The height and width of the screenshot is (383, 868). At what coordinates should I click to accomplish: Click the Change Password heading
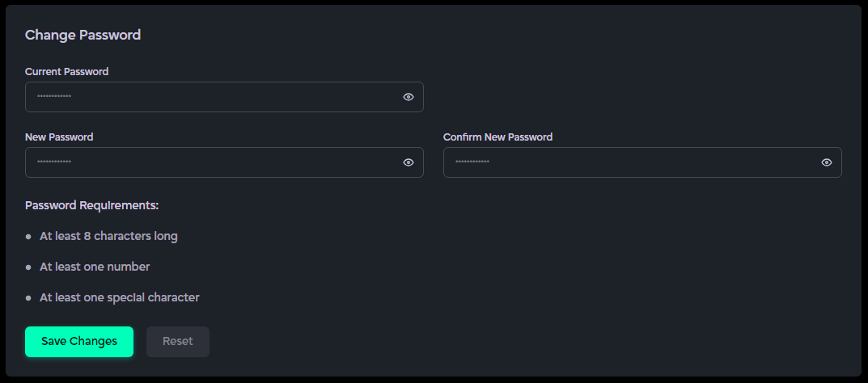83,35
